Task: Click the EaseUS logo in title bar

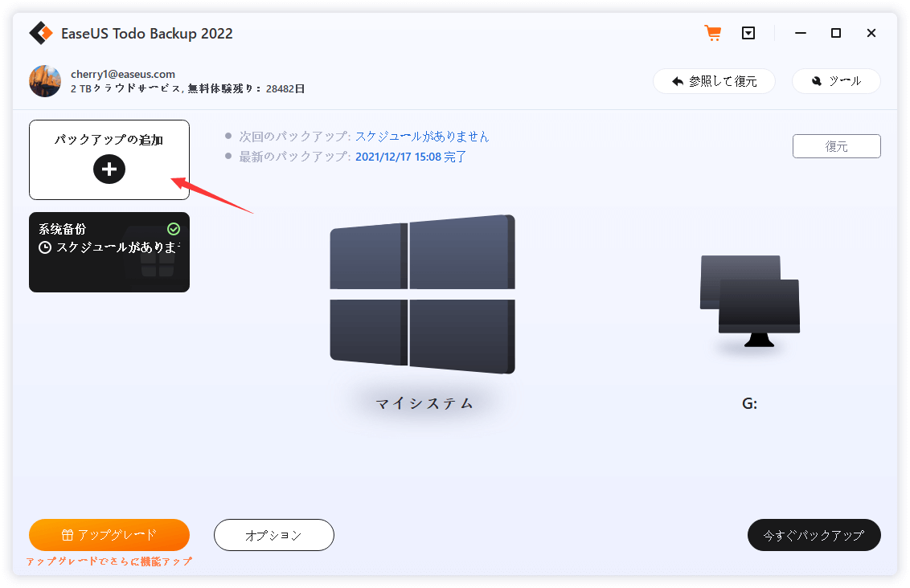Action: coord(41,33)
